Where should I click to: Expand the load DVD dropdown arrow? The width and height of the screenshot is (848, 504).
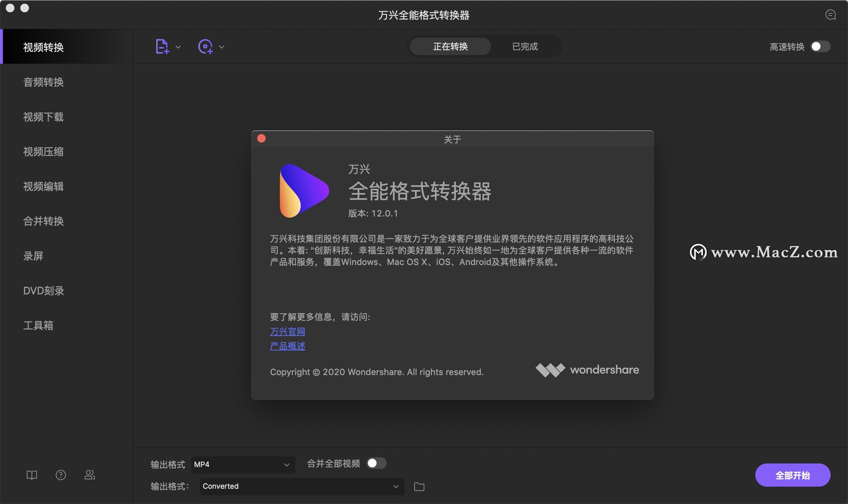pos(222,47)
